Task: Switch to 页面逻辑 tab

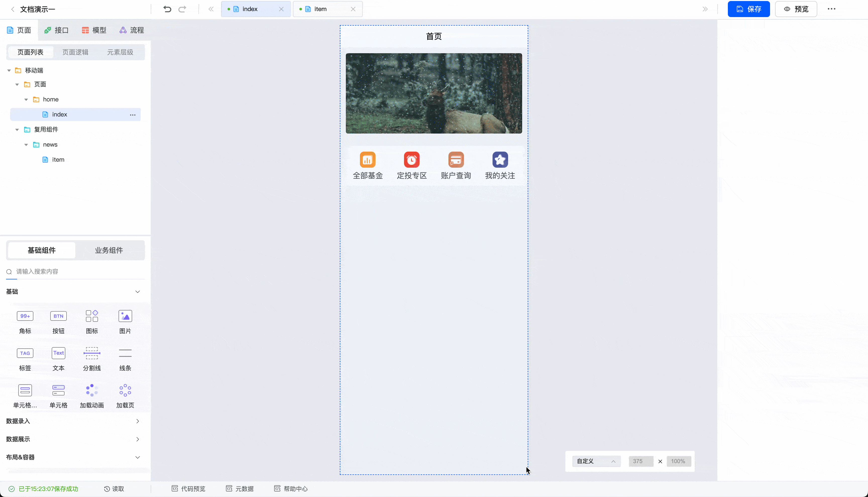Action: point(75,52)
